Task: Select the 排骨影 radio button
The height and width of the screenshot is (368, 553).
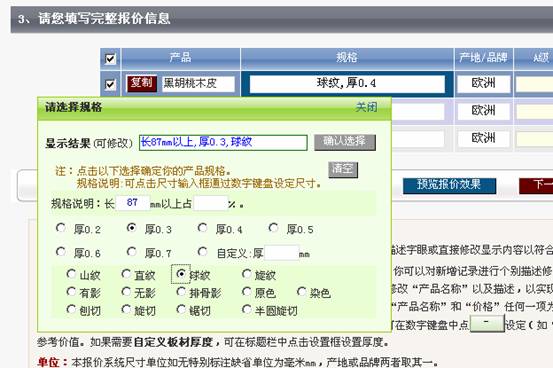Action: (181, 291)
